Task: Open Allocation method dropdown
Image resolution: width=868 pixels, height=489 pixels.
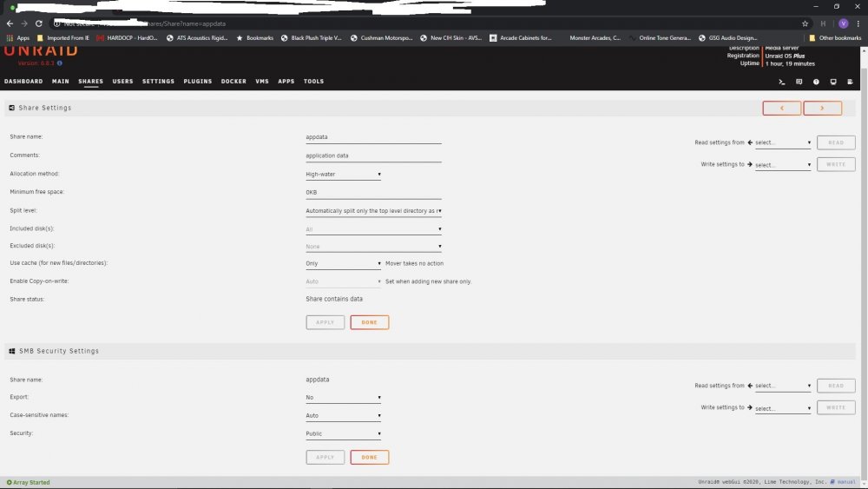Action: 343,175
